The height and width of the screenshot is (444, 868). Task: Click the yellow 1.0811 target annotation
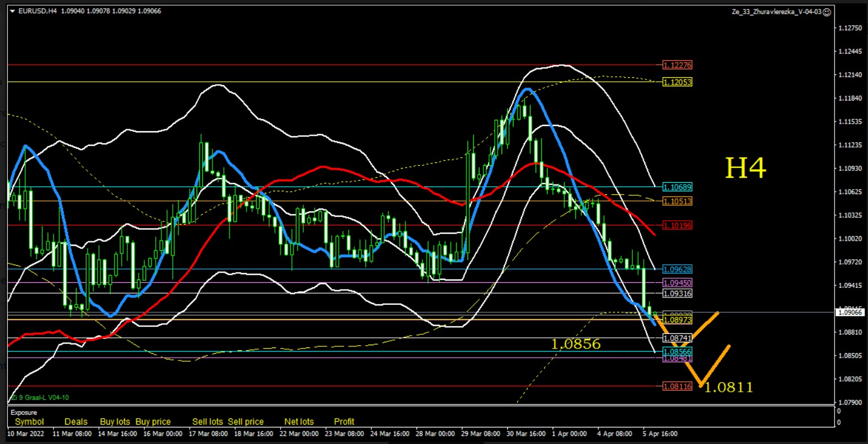click(728, 388)
